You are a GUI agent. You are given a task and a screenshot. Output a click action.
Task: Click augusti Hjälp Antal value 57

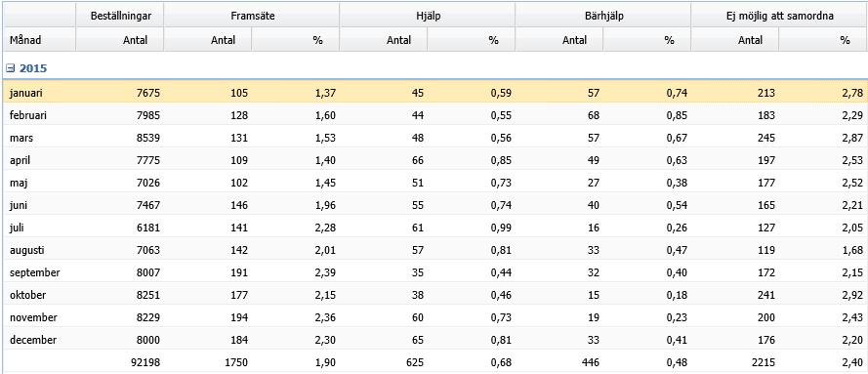coord(417,251)
